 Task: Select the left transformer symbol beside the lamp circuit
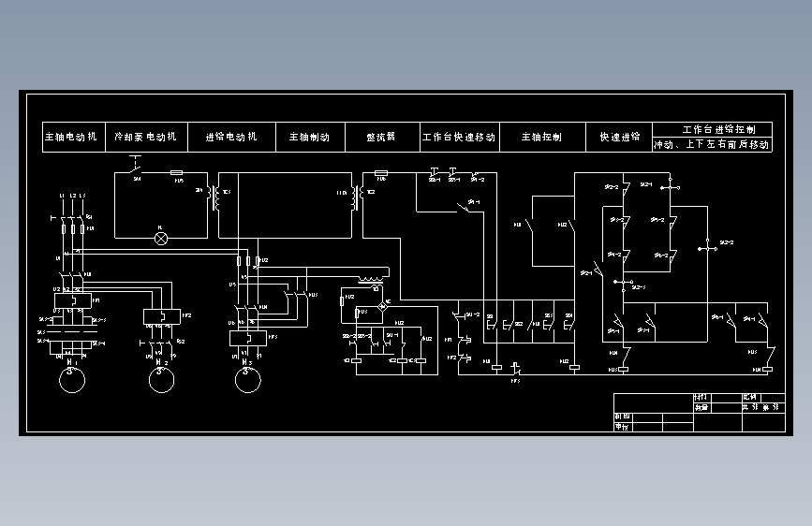point(214,198)
